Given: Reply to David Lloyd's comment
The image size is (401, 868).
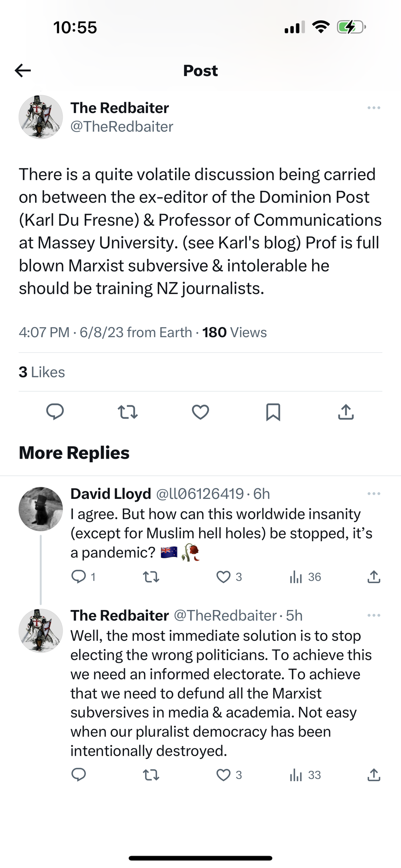Looking at the screenshot, I should (79, 577).
